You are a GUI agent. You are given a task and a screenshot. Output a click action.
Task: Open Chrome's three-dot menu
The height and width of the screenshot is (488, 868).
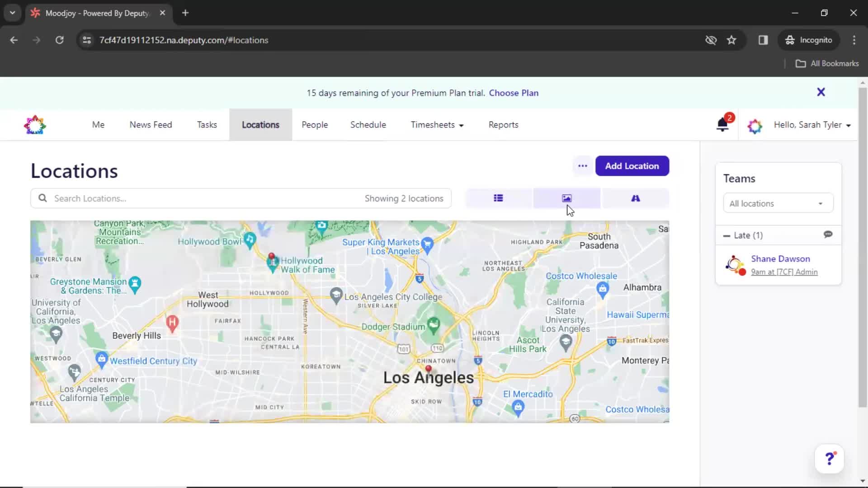854,40
